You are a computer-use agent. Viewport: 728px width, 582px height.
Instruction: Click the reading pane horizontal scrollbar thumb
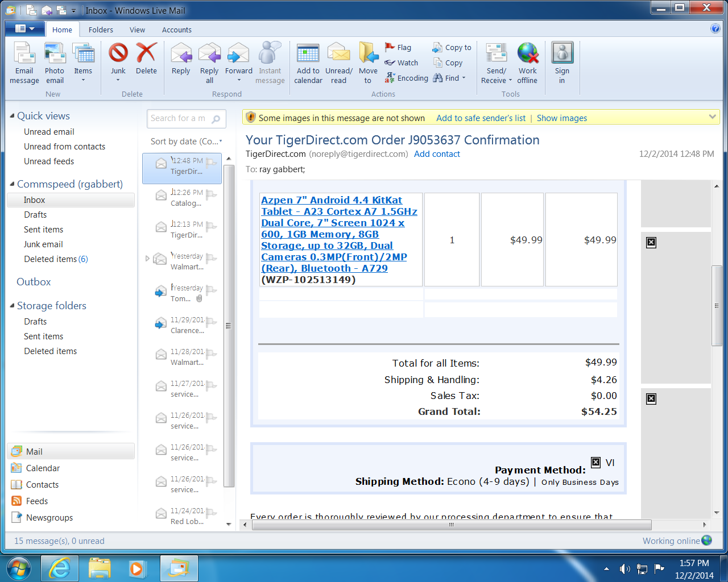click(452, 525)
